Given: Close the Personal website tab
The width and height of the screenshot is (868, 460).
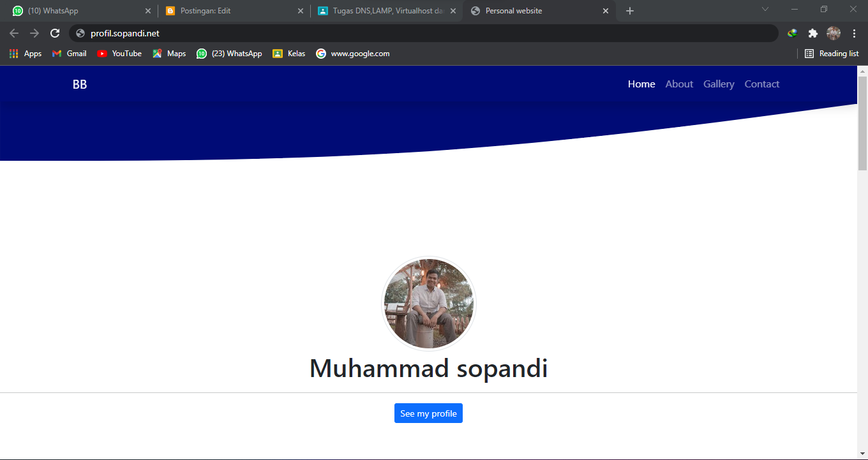Looking at the screenshot, I should pos(606,11).
